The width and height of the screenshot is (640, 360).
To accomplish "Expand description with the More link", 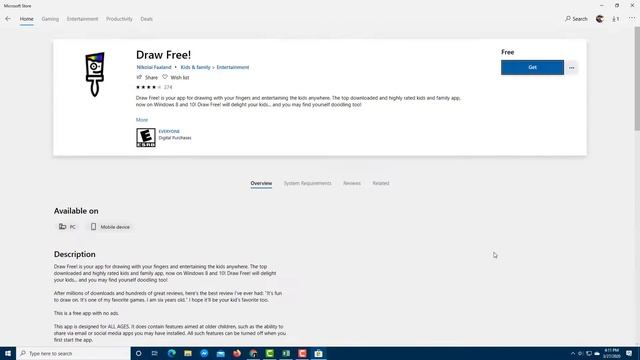I will [142, 120].
